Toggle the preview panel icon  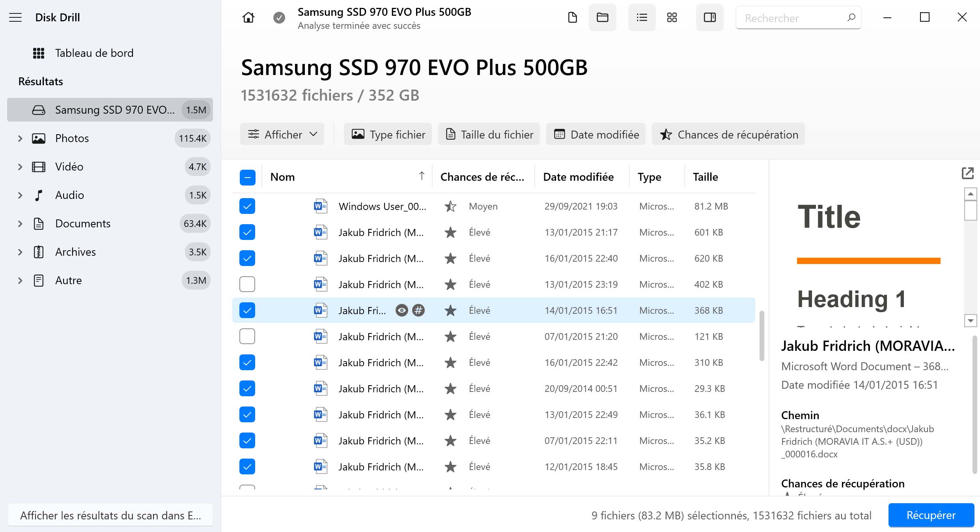click(x=709, y=17)
